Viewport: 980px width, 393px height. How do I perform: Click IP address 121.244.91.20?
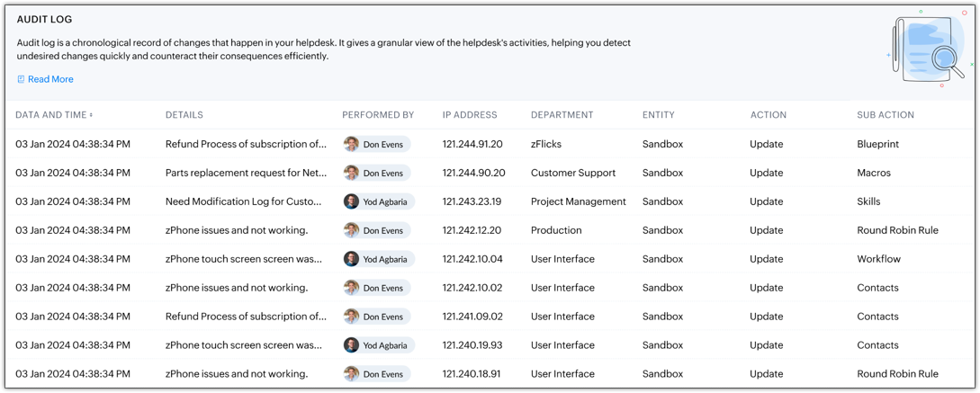(x=472, y=144)
